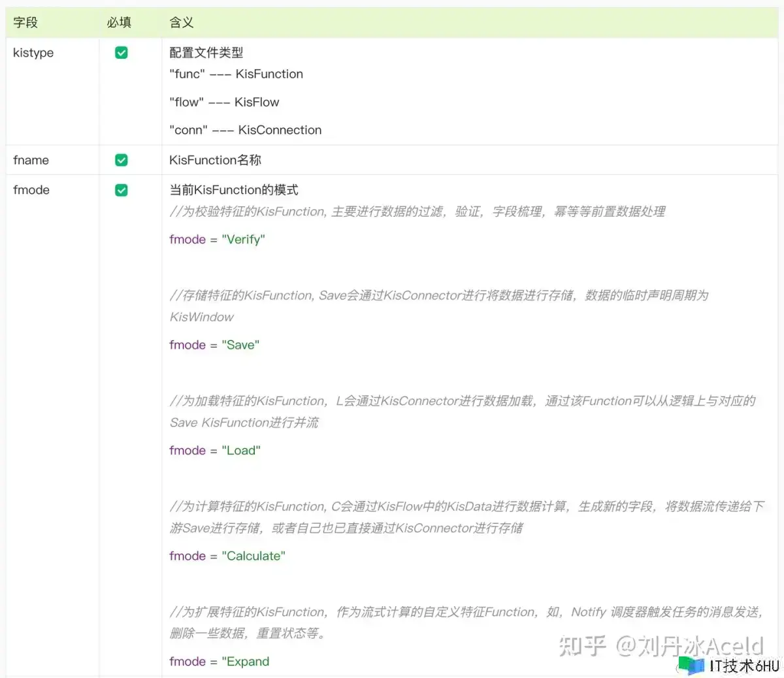Viewport: 784px width, 678px height.
Task: Select the 字段 column header
Action: click(25, 22)
